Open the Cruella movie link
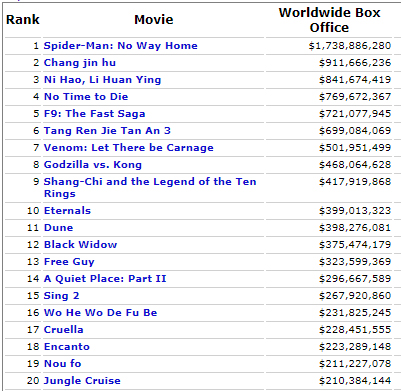Image resolution: width=401 pixels, height=391 pixels. pyautogui.click(x=63, y=330)
